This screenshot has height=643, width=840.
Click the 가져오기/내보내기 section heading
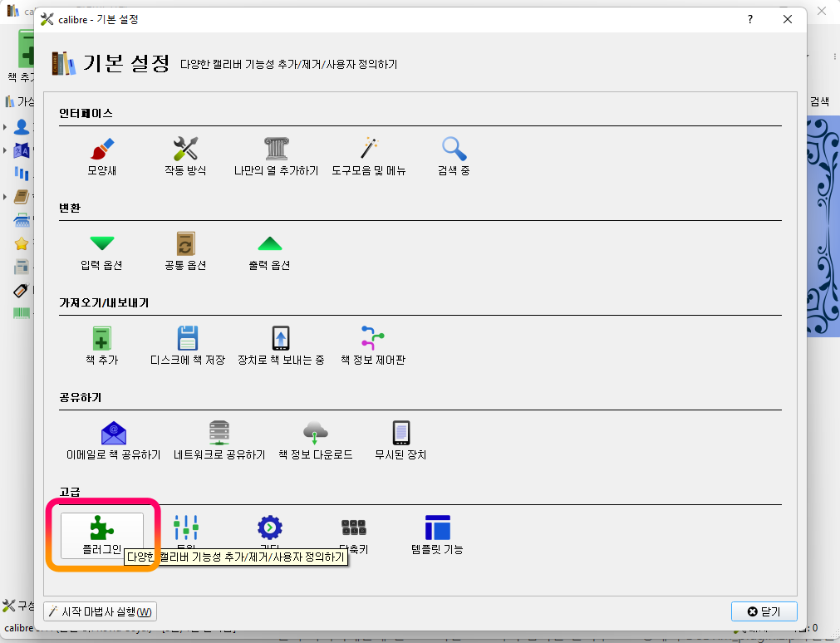pyautogui.click(x=104, y=302)
